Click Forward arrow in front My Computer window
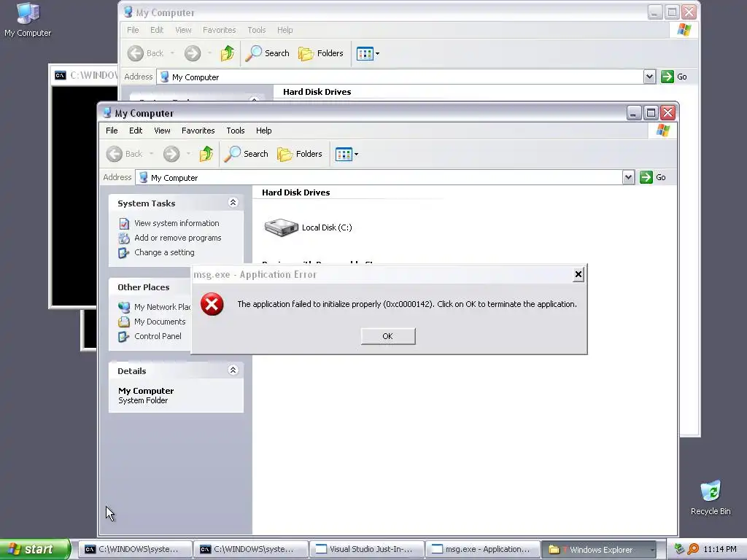This screenshot has height=560, width=747. point(171,154)
